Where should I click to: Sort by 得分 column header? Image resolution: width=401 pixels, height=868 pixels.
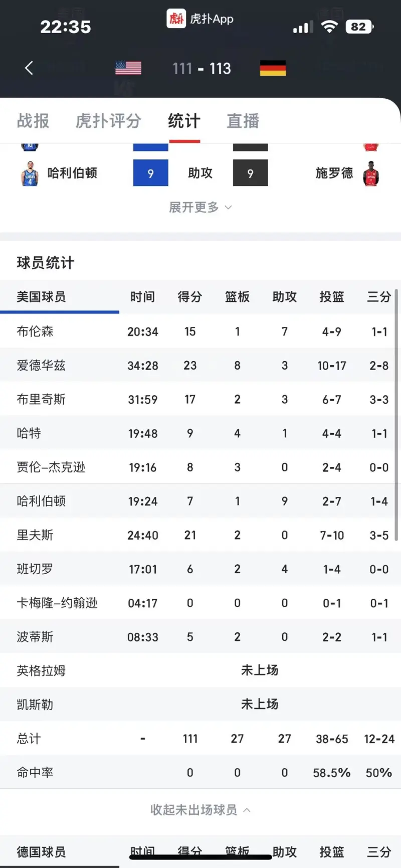(x=190, y=297)
